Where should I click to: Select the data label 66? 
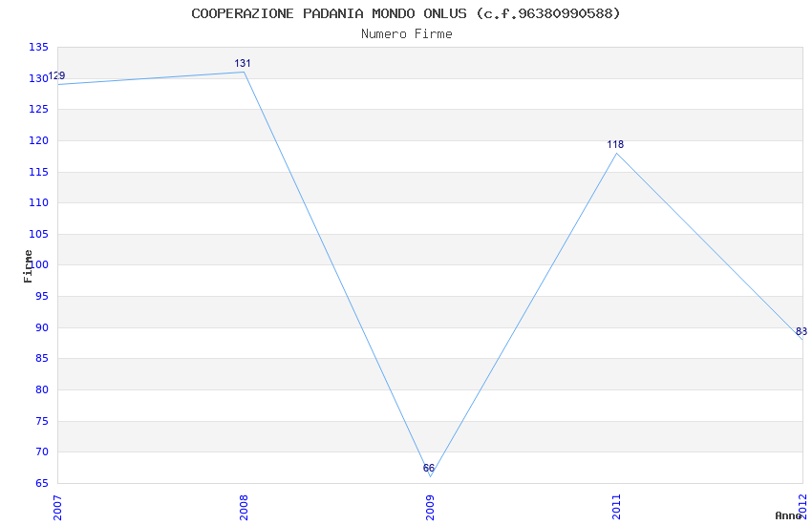coord(429,468)
